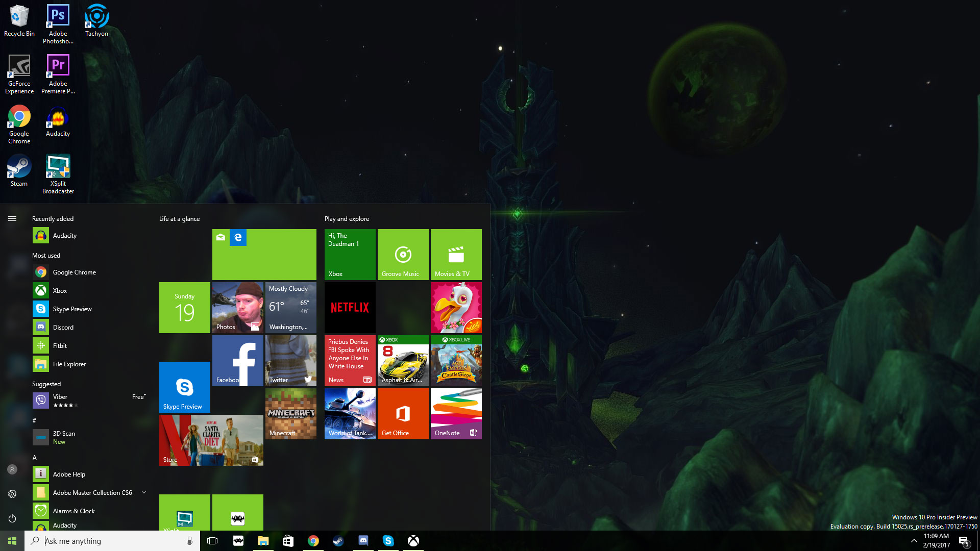
Task: Launch the Skype Preview tile
Action: point(185,387)
